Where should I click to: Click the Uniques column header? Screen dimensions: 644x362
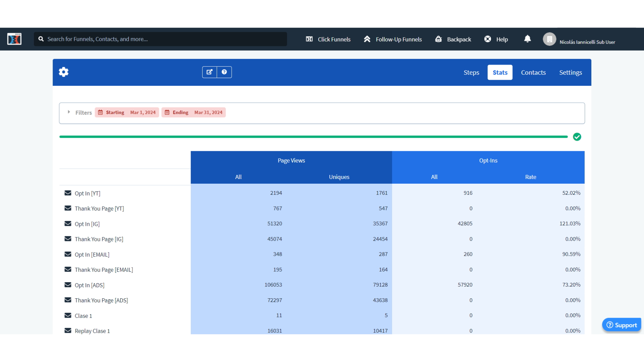[339, 177]
